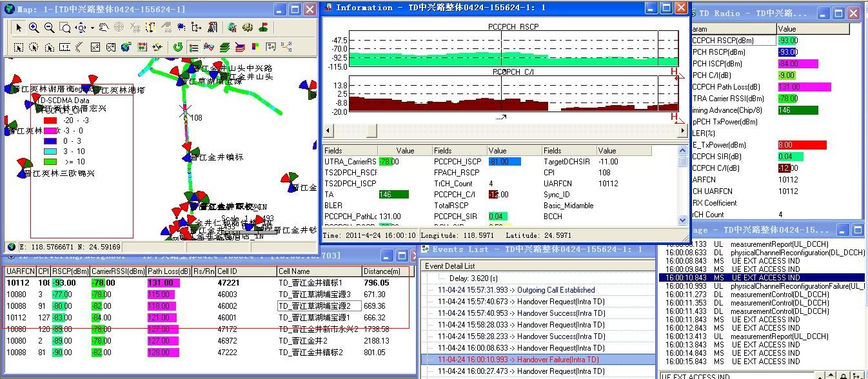Click the green >=10 legend swatch
The image size is (868, 379).
(x=50, y=161)
